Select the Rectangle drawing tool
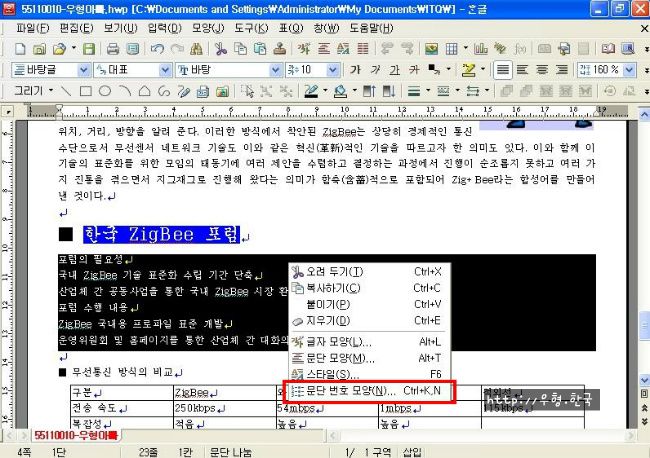Screen dimensions: 650x458 pyautogui.click(x=85, y=91)
